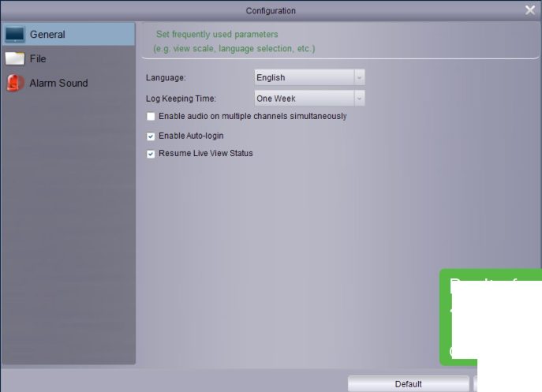Open the Log Keeping Time combo box
Screen dimensions: 542x392
pos(304,99)
